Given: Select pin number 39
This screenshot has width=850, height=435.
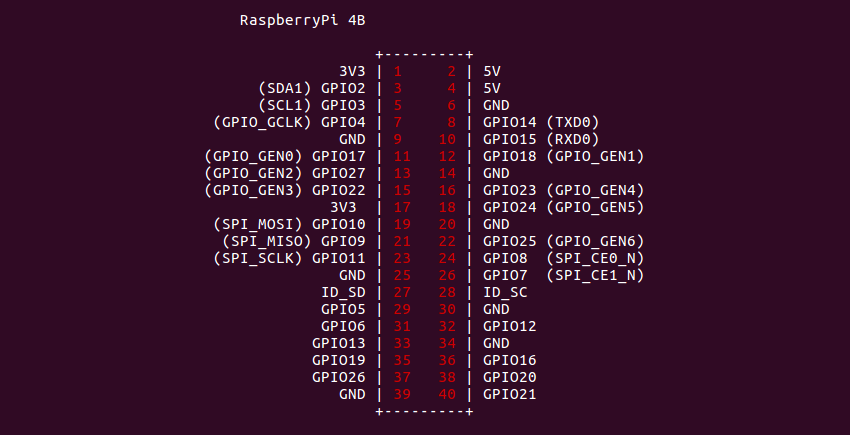Looking at the screenshot, I should point(402,395).
